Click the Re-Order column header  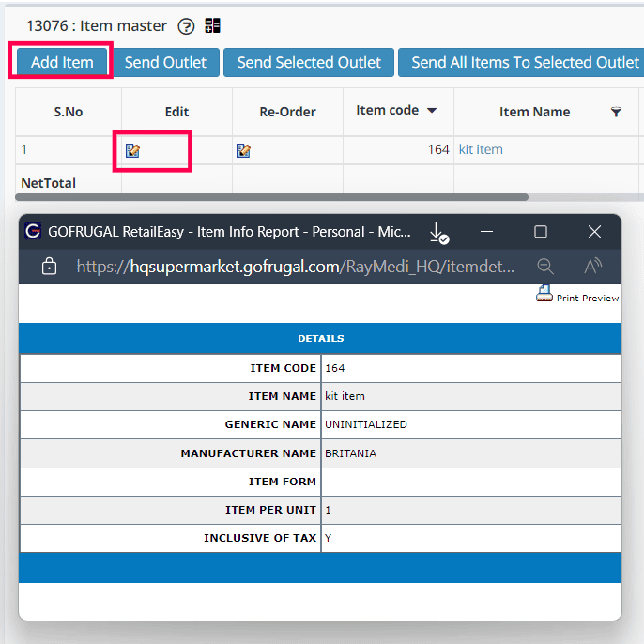click(x=287, y=112)
